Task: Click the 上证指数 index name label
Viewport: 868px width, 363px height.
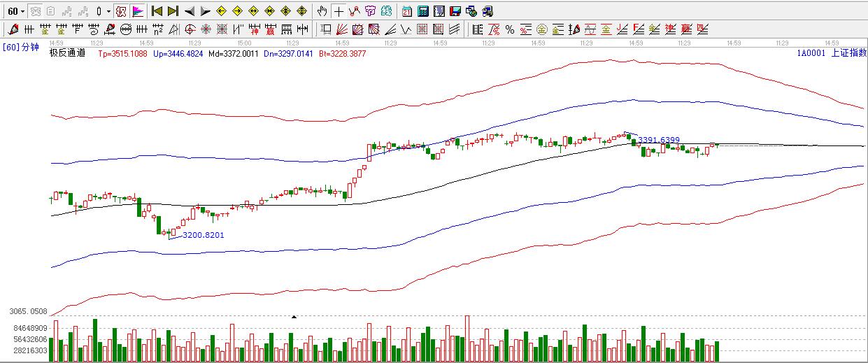Action: click(x=846, y=53)
